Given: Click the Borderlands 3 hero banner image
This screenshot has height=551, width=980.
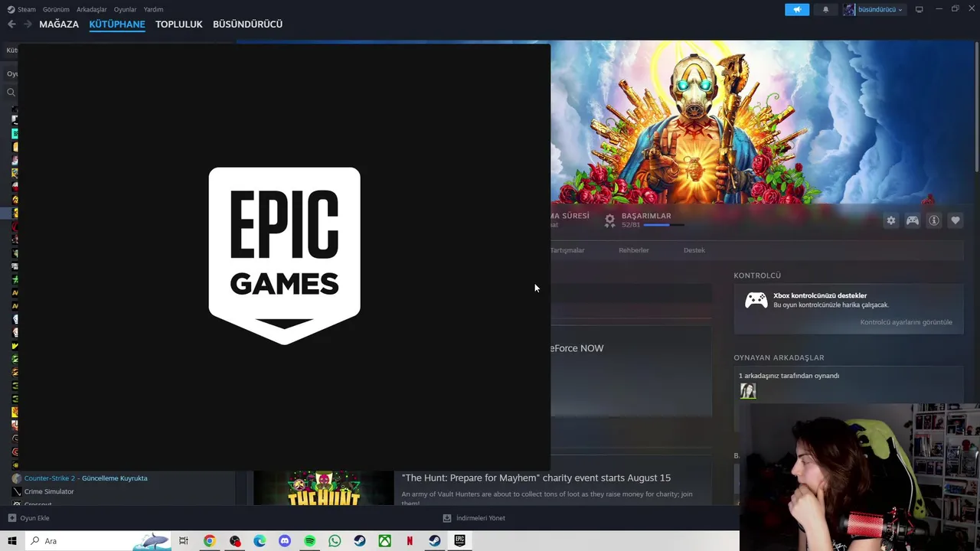Looking at the screenshot, I should point(762,122).
